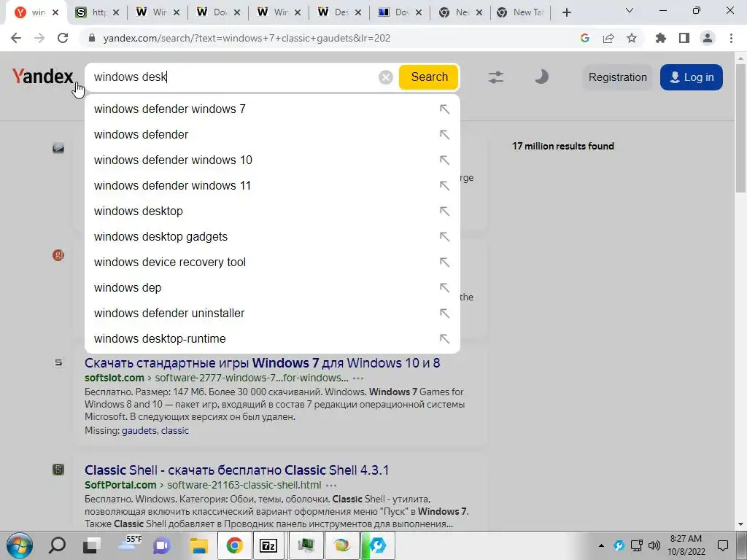
Task: Open Yandex search settings sliders icon
Action: [x=496, y=77]
